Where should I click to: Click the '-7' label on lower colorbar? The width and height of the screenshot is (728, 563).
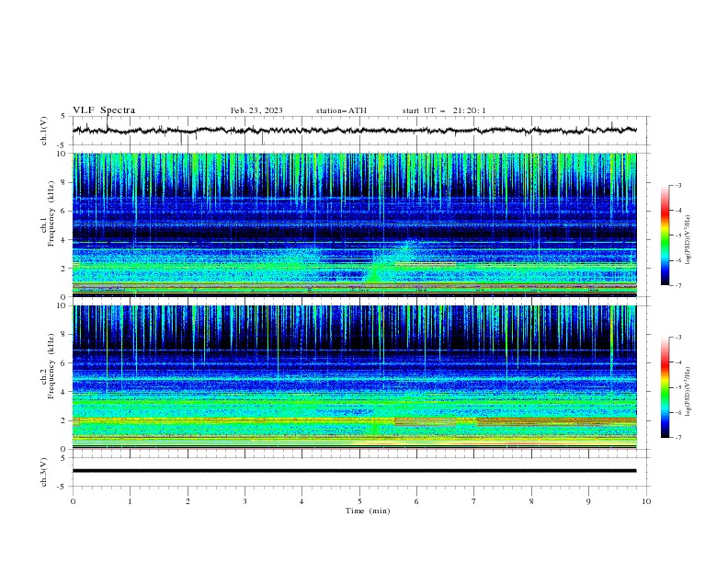(x=678, y=437)
